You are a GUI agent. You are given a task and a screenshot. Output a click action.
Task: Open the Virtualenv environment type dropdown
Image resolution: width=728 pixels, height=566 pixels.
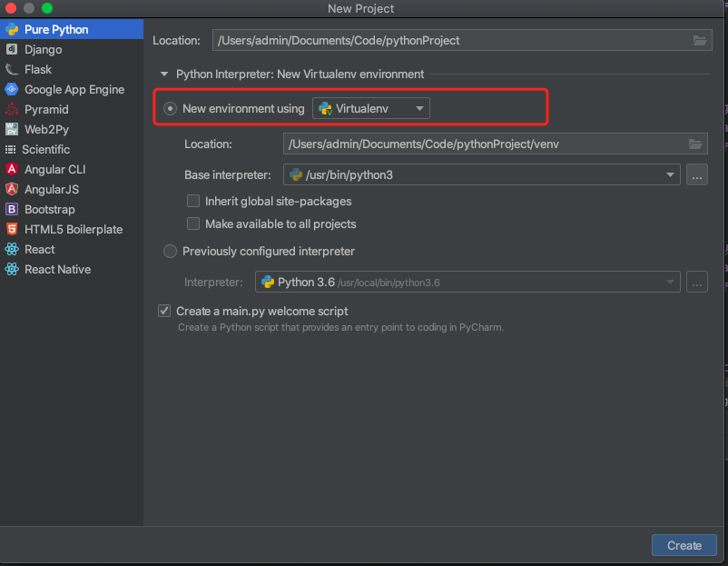pos(371,109)
